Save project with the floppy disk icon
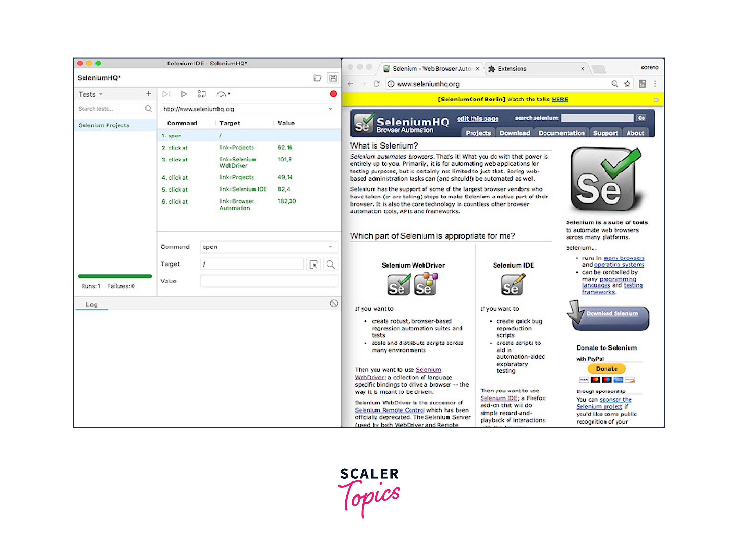 pos(333,78)
